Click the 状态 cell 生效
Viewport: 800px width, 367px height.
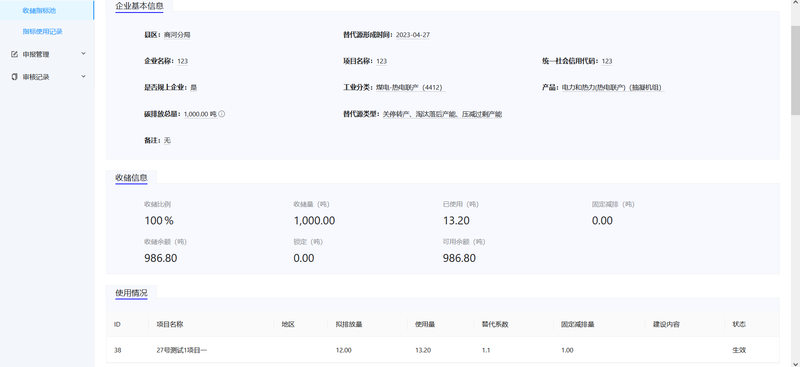[739, 351]
